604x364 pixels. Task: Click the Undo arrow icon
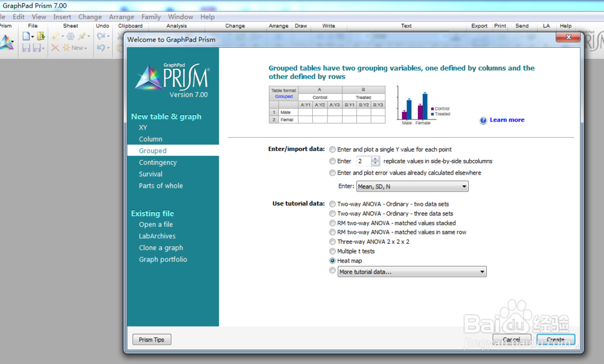101,48
